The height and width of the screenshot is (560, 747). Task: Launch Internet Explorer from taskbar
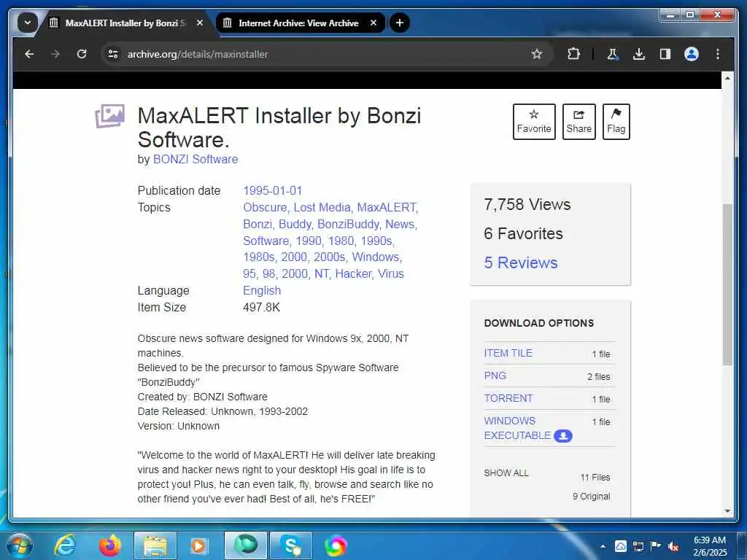coord(65,545)
